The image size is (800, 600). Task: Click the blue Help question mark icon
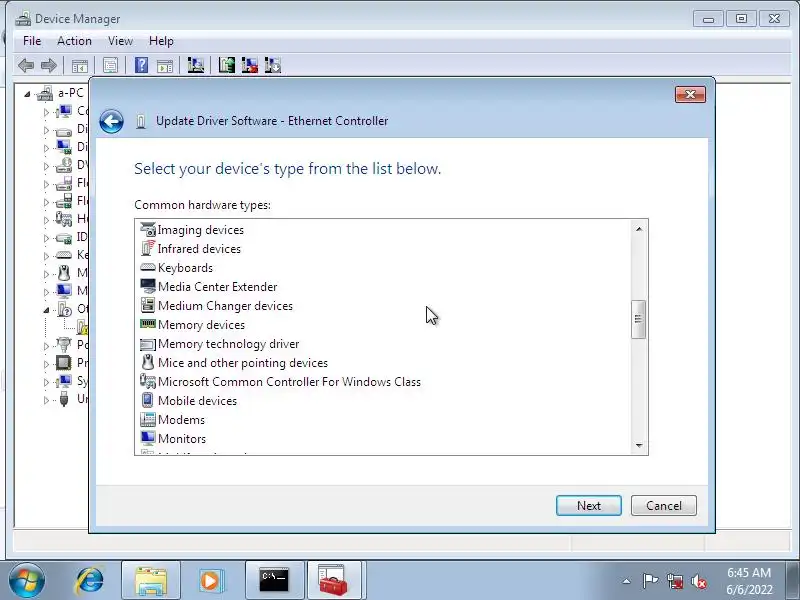click(x=141, y=65)
